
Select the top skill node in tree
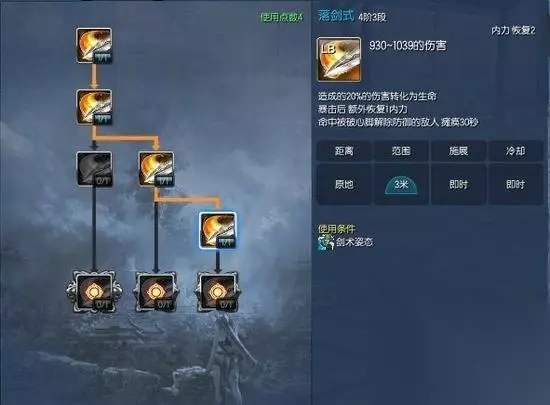[94, 46]
